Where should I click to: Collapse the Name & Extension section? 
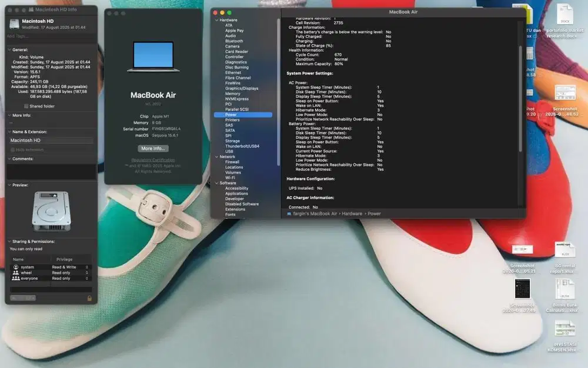click(x=9, y=132)
